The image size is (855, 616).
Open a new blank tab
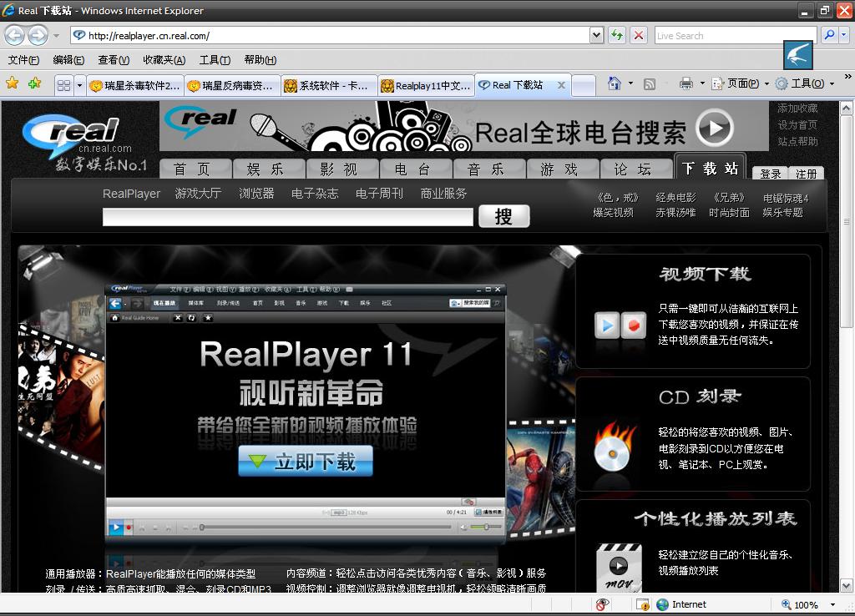[583, 86]
